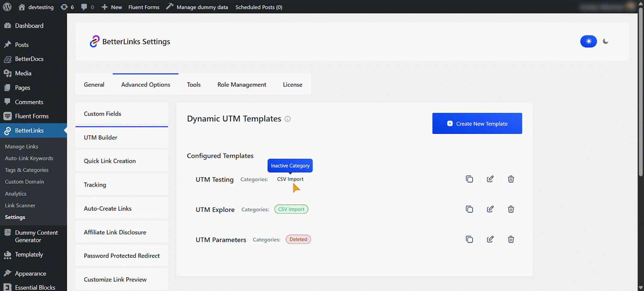The image size is (644, 291).
Task: Select Quick Link Creation option
Action: click(110, 161)
